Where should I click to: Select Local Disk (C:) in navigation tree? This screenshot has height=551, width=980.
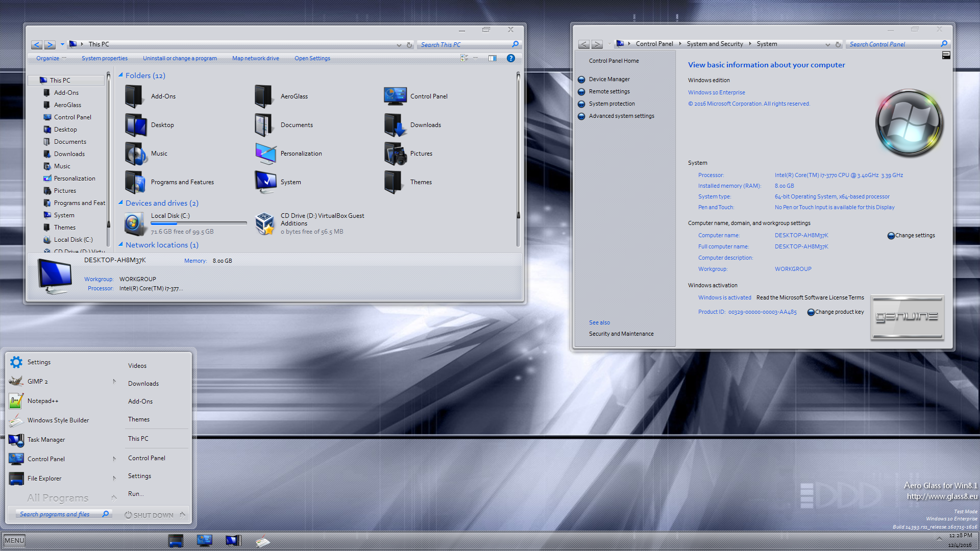(x=73, y=240)
